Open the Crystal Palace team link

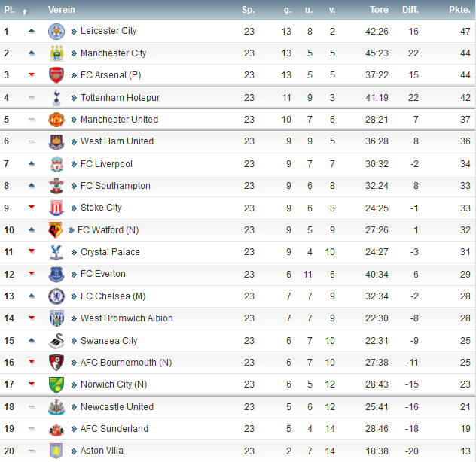[110, 252]
